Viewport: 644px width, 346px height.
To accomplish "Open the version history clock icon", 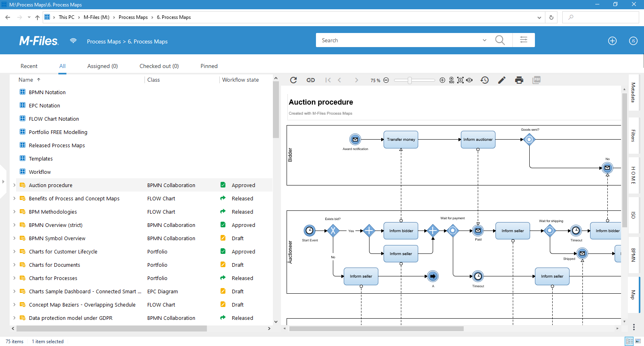I will click(x=485, y=80).
